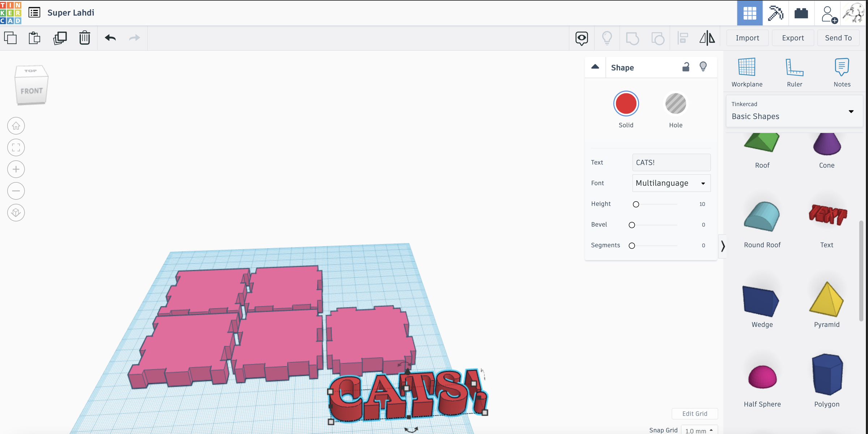Select the Workplane tool
Viewport: 868px width, 434px height.
coord(747,71)
